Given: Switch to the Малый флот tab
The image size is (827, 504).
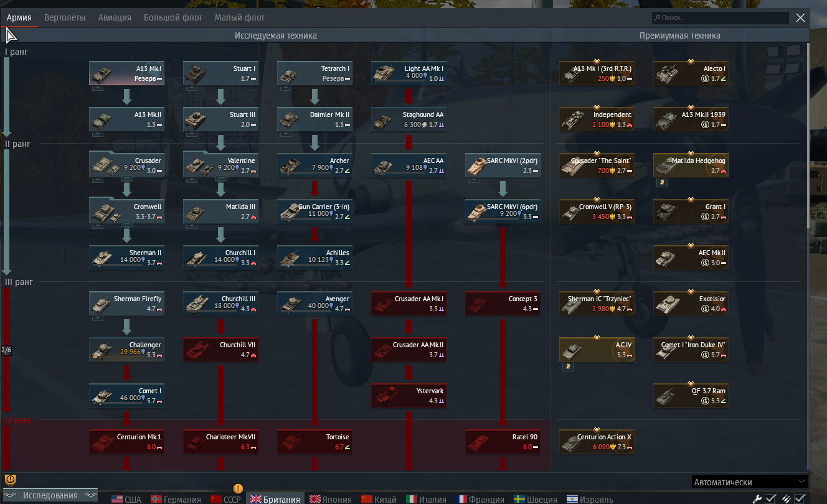Looking at the screenshot, I should click(240, 17).
